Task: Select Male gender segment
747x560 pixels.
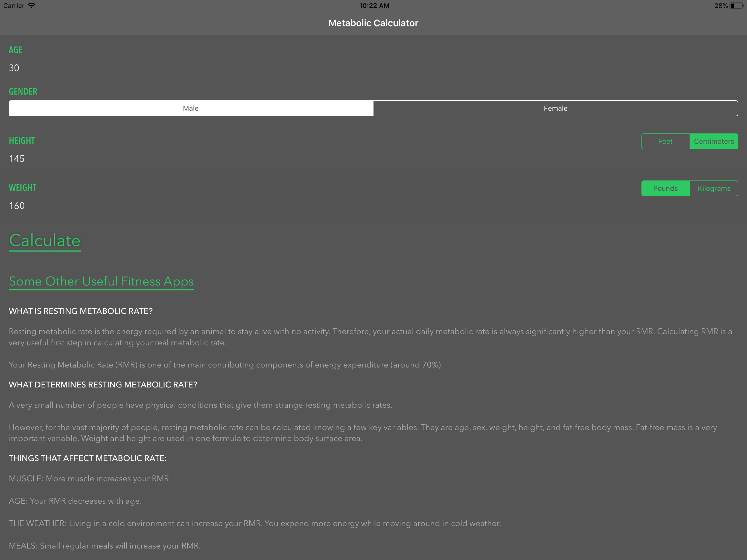Action: 191,108
